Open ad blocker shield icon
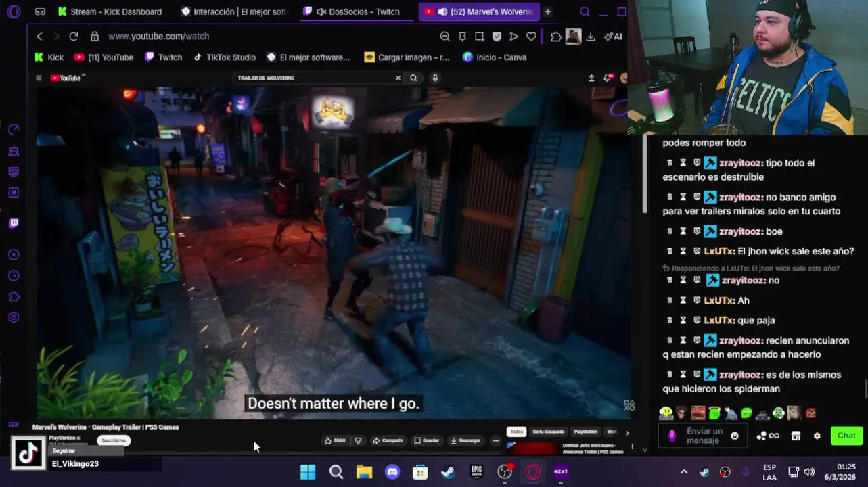Screen dimensions: 868x487 [497, 37]
